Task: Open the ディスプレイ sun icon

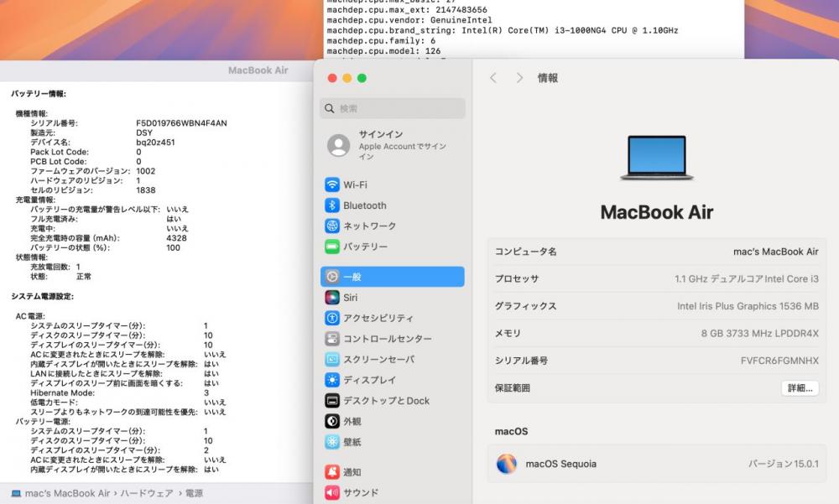Action: coord(332,380)
